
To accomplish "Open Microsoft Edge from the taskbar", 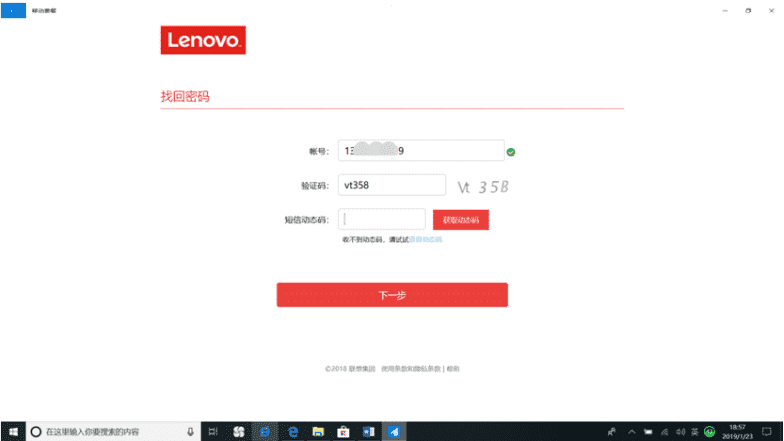I will tap(293, 432).
